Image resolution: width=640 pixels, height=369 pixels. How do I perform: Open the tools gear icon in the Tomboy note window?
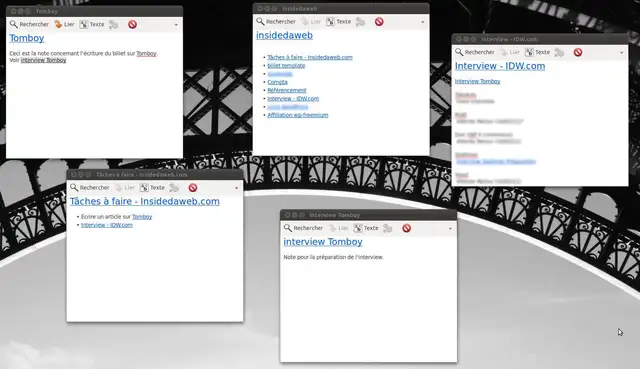click(x=114, y=24)
